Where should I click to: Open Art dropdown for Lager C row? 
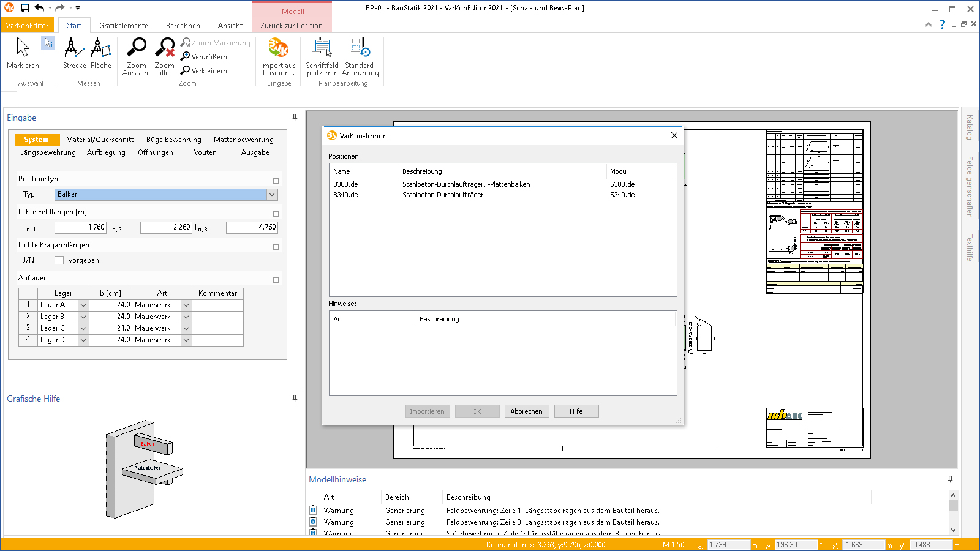[186, 328]
